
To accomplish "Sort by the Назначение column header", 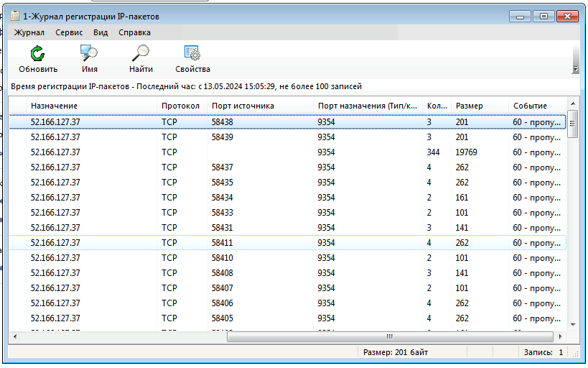I will tap(91, 106).
